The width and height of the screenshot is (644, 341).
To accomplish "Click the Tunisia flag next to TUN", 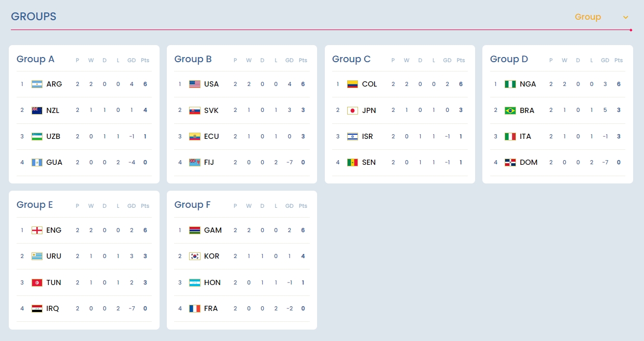I will pos(37,282).
